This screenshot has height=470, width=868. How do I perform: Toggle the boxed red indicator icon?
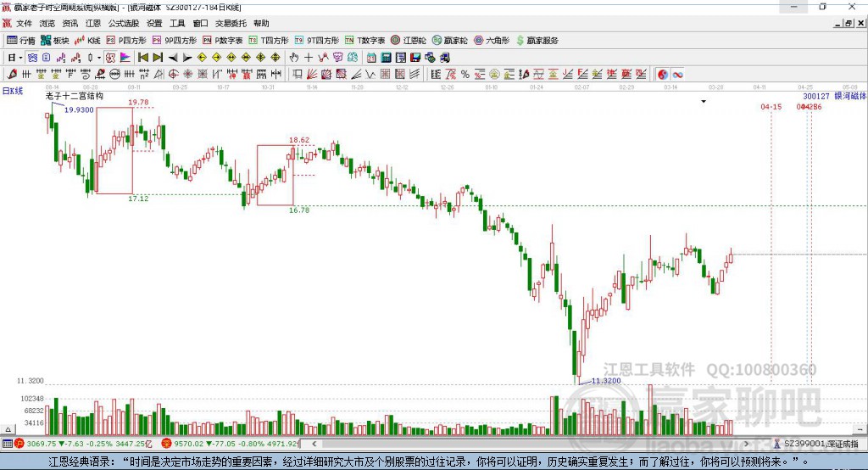click(111, 58)
